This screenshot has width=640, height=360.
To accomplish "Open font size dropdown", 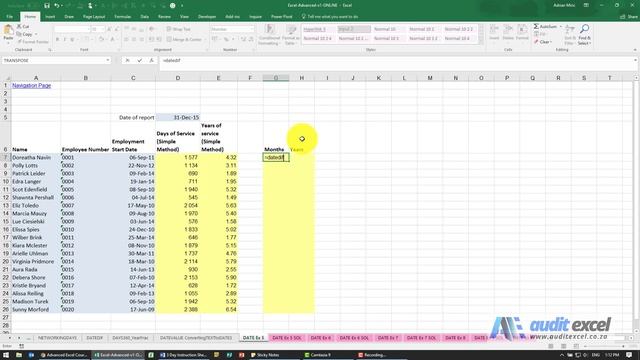I will coord(102,29).
